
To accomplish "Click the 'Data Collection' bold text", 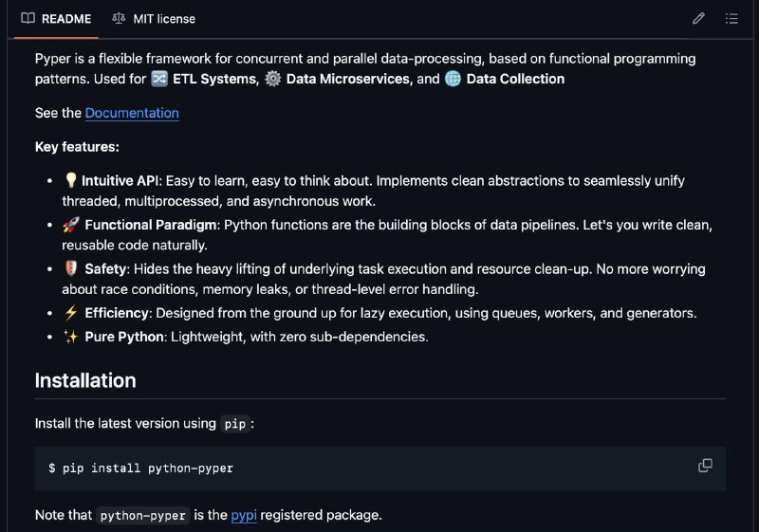I will point(515,79).
